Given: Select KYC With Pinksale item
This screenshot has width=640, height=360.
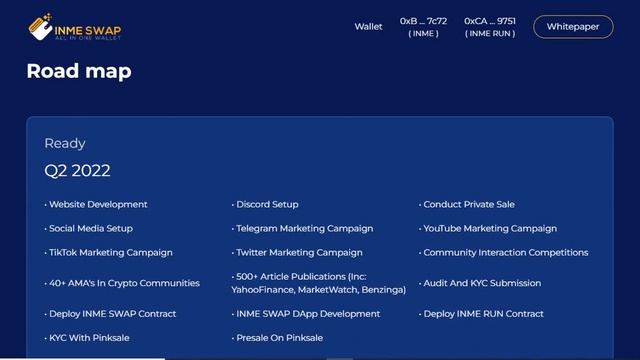Looking at the screenshot, I should pos(87,338).
